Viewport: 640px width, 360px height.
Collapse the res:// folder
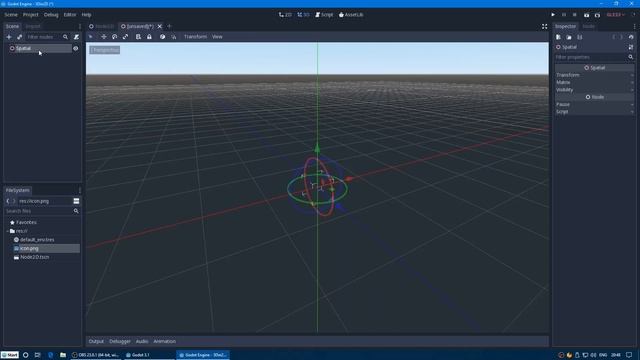tap(8, 231)
